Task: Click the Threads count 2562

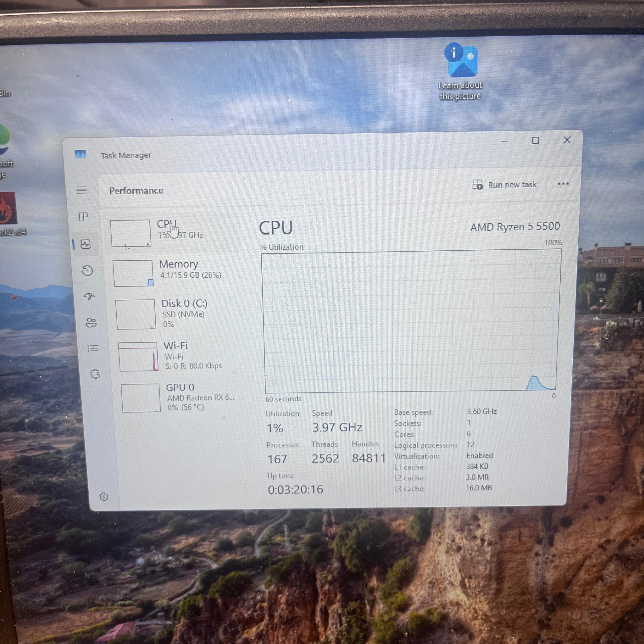Action: (325, 458)
